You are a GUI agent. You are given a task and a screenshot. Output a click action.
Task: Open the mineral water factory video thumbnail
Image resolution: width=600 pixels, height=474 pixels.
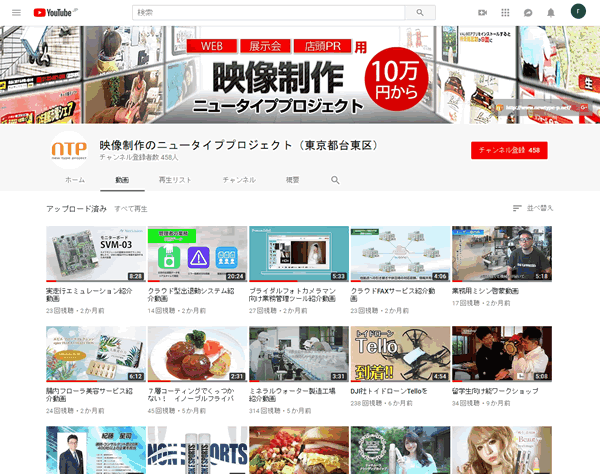click(x=299, y=354)
